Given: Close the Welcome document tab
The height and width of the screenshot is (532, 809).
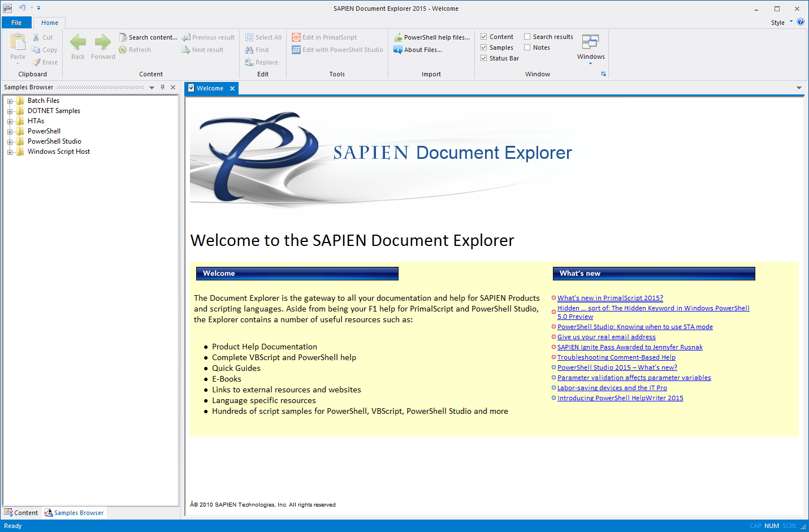Looking at the screenshot, I should [232, 88].
